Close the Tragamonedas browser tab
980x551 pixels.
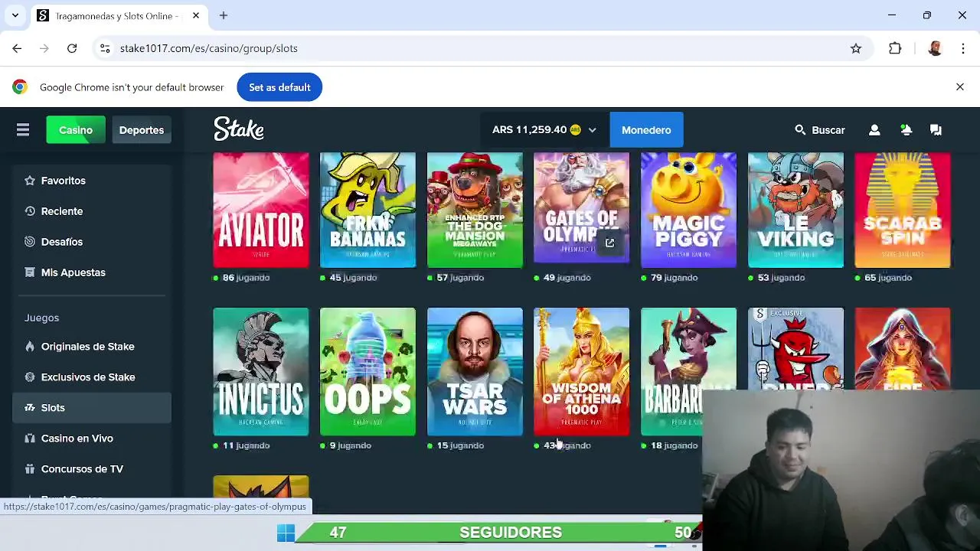(x=196, y=15)
